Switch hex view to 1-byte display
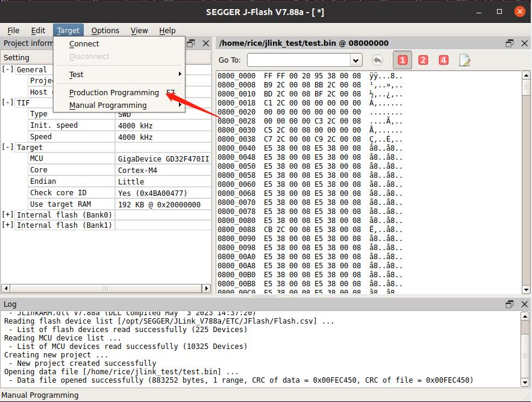532x402 pixels. click(402, 60)
